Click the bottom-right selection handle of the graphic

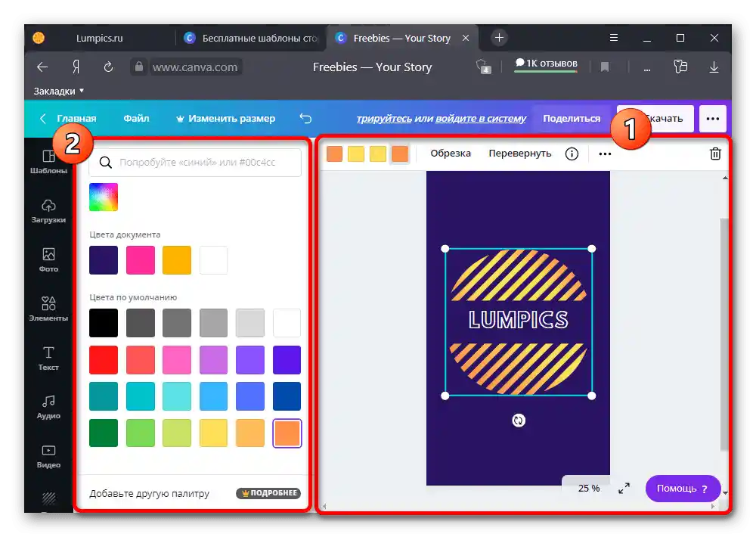click(592, 396)
